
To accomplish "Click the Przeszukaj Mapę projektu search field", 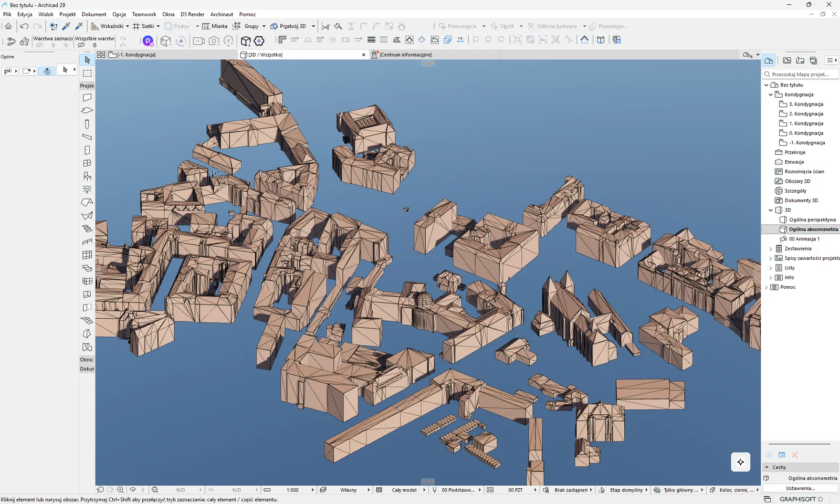I will click(801, 75).
